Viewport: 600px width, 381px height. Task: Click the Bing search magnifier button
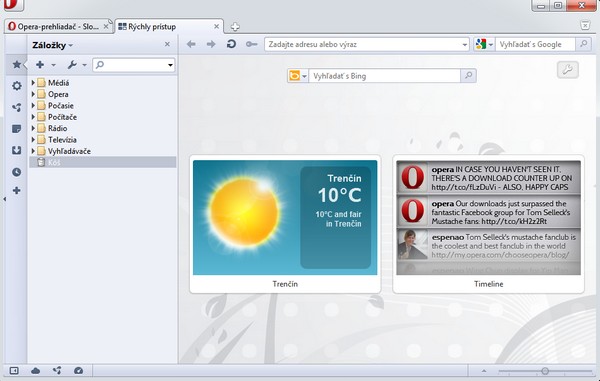pos(468,76)
